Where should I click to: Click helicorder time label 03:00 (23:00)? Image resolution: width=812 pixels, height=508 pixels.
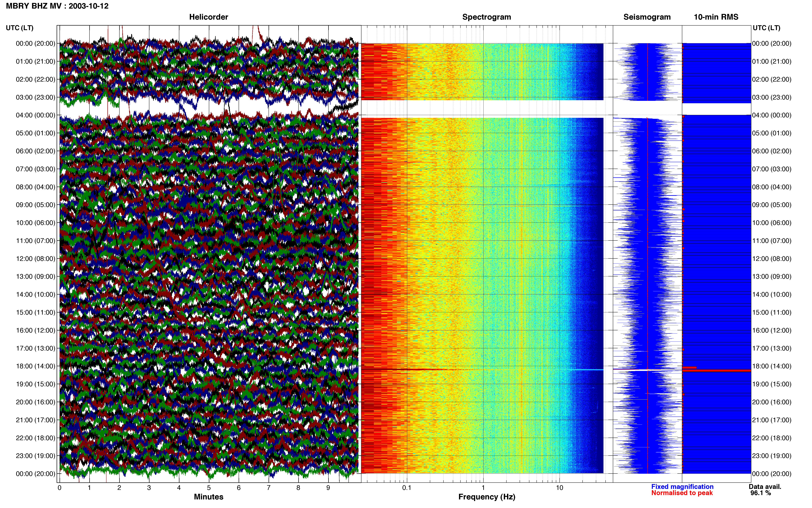(36, 97)
